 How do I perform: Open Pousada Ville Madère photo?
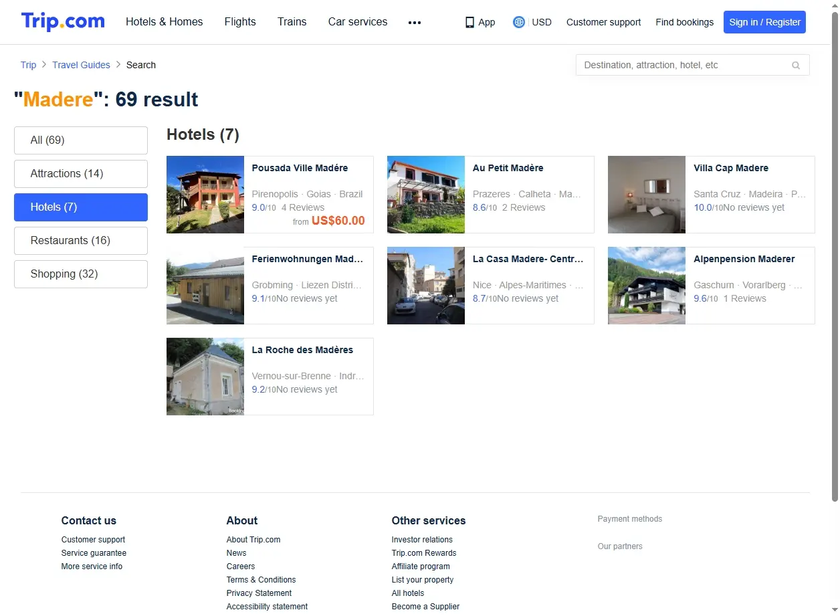pos(205,195)
